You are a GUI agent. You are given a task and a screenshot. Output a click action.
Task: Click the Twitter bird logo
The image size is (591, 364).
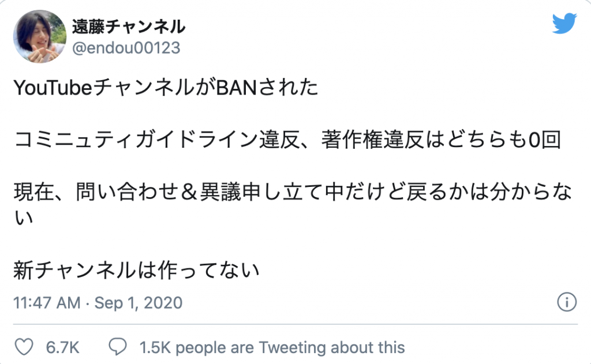coord(564,24)
